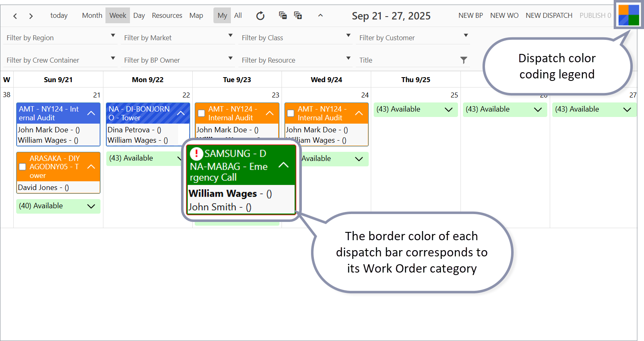The height and width of the screenshot is (341, 644).
Task: Click the NEW DISPATCH button
Action: [549, 15]
